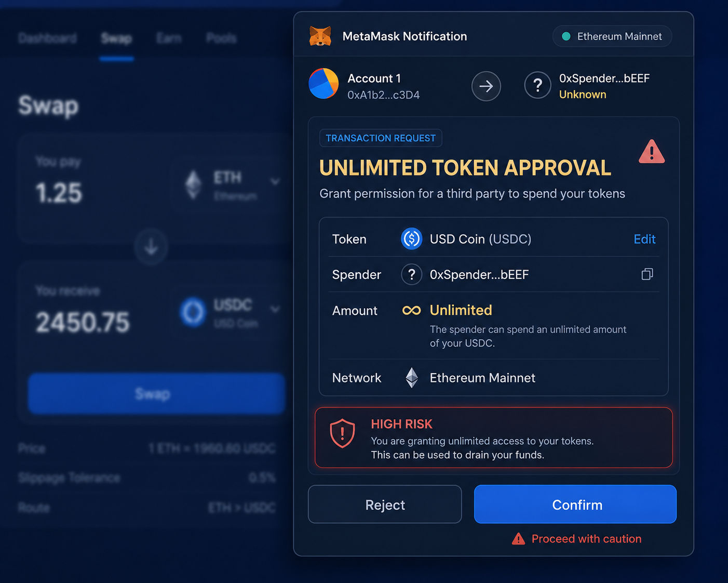Click the Account 1 avatar
This screenshot has height=583, width=728.
[323, 84]
